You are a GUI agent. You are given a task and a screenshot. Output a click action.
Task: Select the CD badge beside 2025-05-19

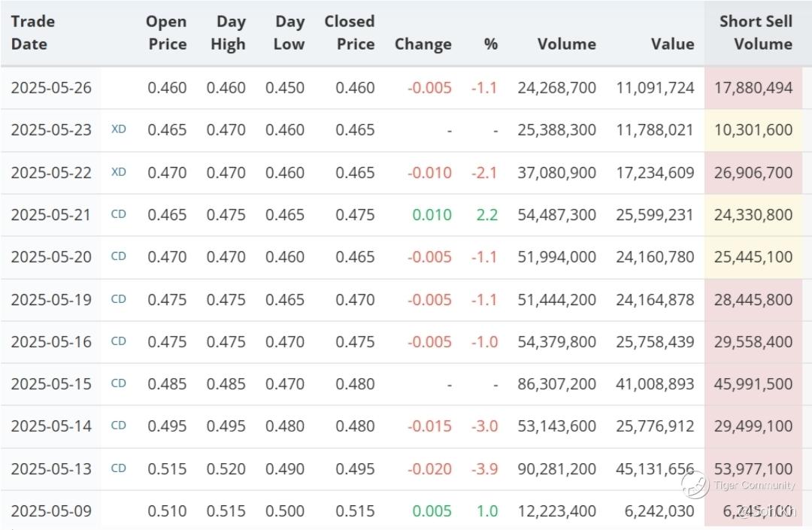pos(119,299)
